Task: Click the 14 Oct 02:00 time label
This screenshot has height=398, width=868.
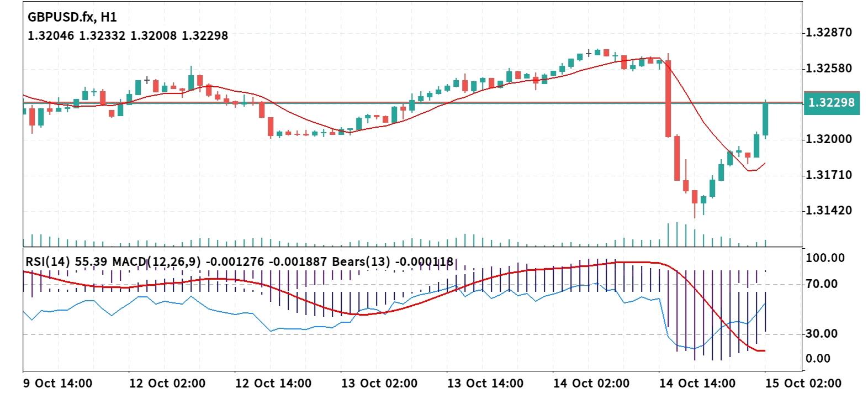Action: pyautogui.click(x=591, y=384)
